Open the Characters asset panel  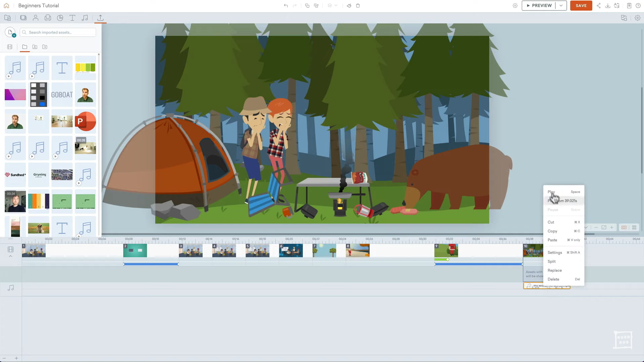click(36, 17)
